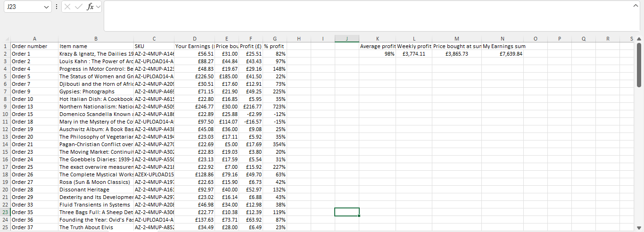Click the -£2.99 profit cell
The width and height of the screenshot is (644, 232).
click(251, 114)
